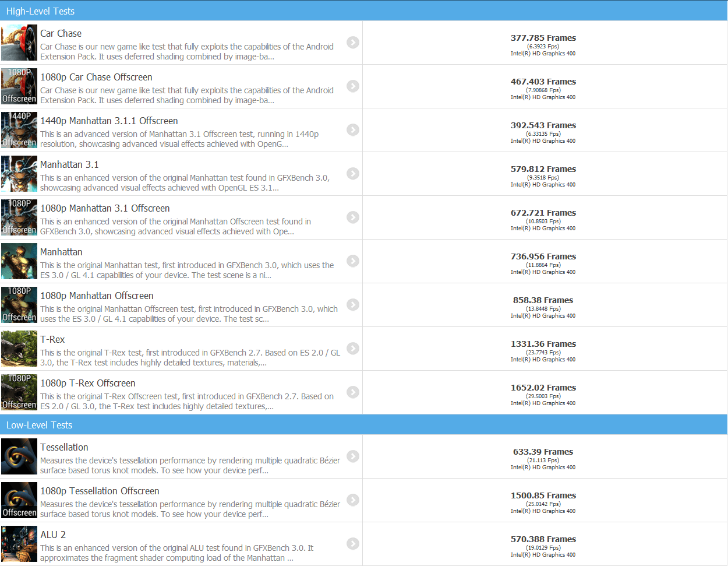Select the Car Chase test thumbnail

19,43
